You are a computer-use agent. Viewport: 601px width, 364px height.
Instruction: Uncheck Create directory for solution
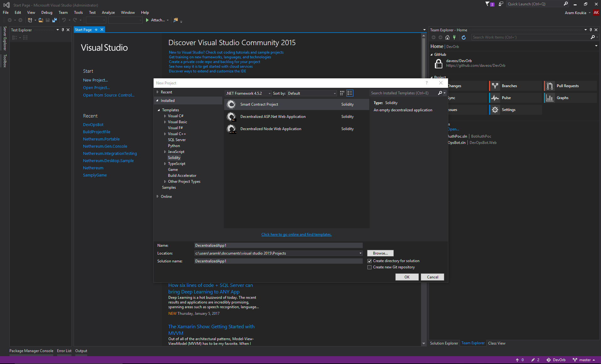tap(370, 261)
